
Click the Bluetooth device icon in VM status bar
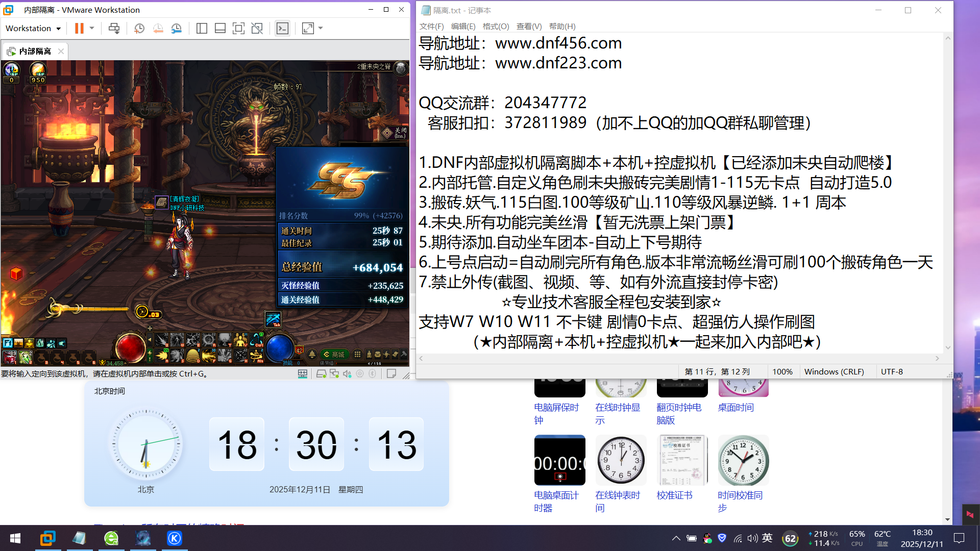(373, 374)
